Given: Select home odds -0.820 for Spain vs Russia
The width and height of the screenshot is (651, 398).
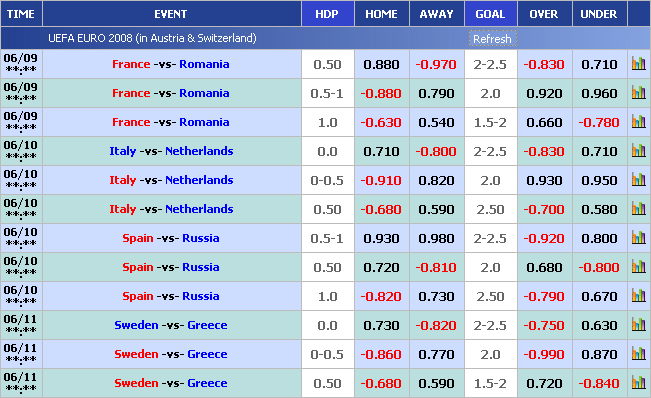Looking at the screenshot, I should pyautogui.click(x=381, y=297).
